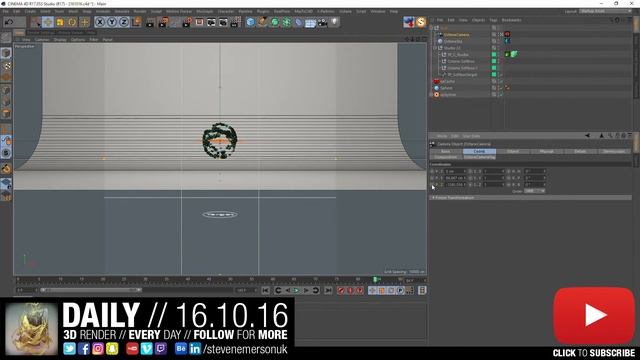The width and height of the screenshot is (640, 360).
Task: Switch to Model mode icon
Action: coord(6,53)
